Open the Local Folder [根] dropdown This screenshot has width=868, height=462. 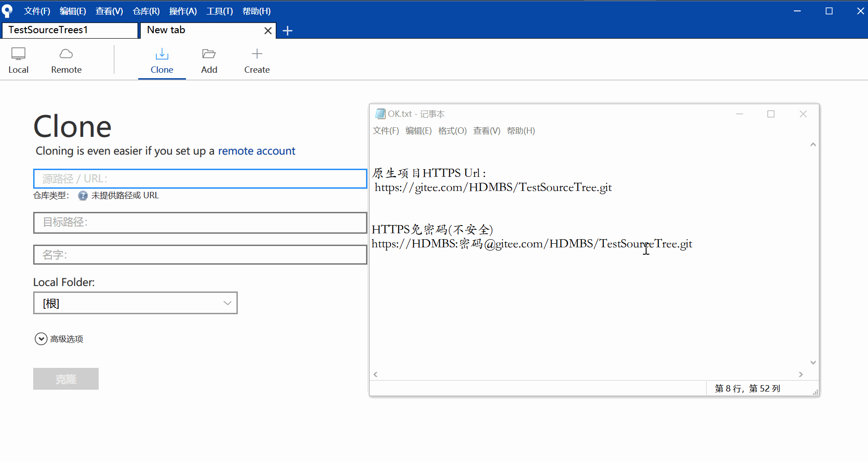pyautogui.click(x=135, y=303)
